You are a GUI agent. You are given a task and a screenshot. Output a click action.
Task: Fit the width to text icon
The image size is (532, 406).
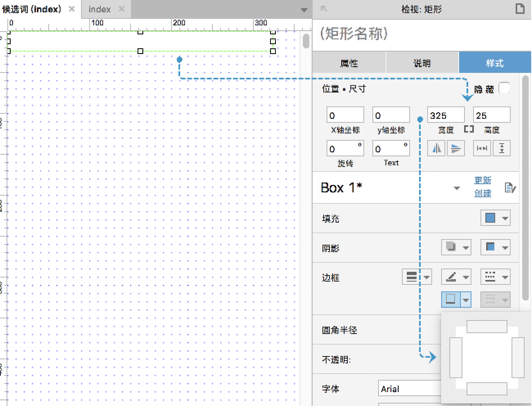point(482,148)
